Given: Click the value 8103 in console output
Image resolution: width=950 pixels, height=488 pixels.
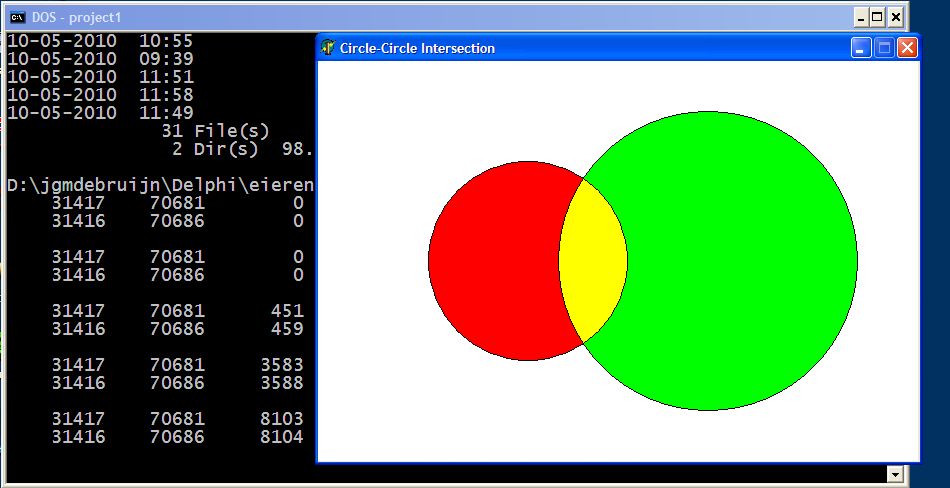Looking at the screenshot, I should pos(286,419).
